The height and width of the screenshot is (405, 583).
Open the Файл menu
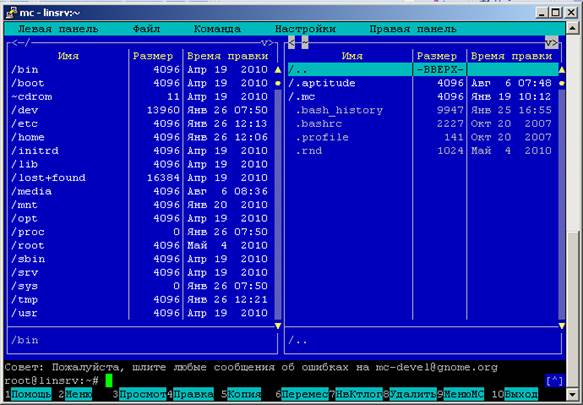tap(146, 29)
